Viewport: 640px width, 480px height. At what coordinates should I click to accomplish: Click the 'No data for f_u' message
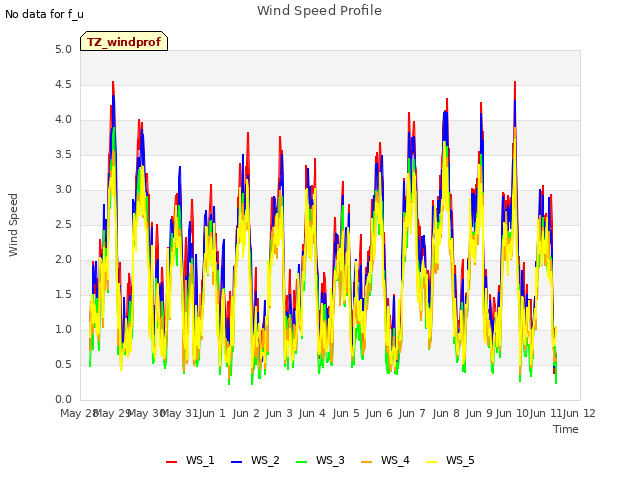pos(44,14)
